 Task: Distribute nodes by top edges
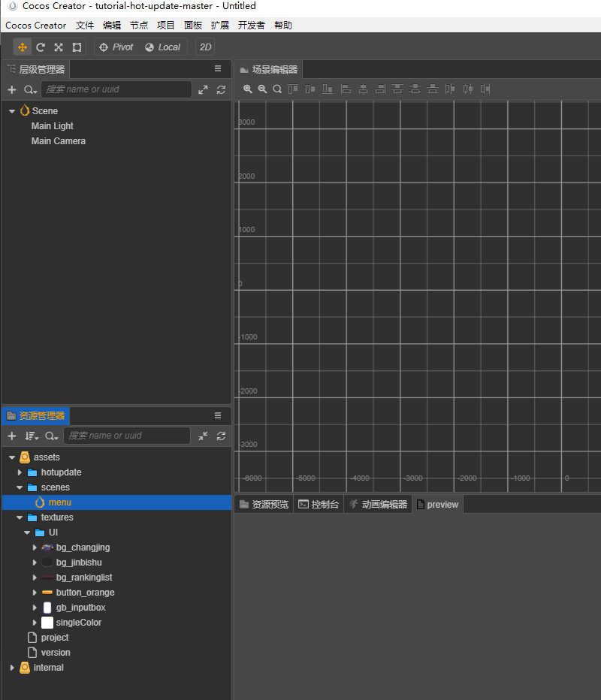point(397,89)
